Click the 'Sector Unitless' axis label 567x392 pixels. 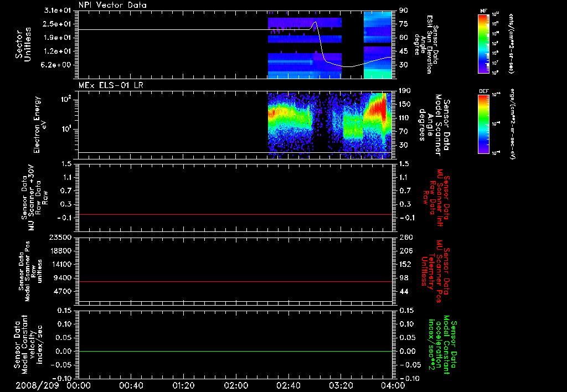[x=23, y=44]
